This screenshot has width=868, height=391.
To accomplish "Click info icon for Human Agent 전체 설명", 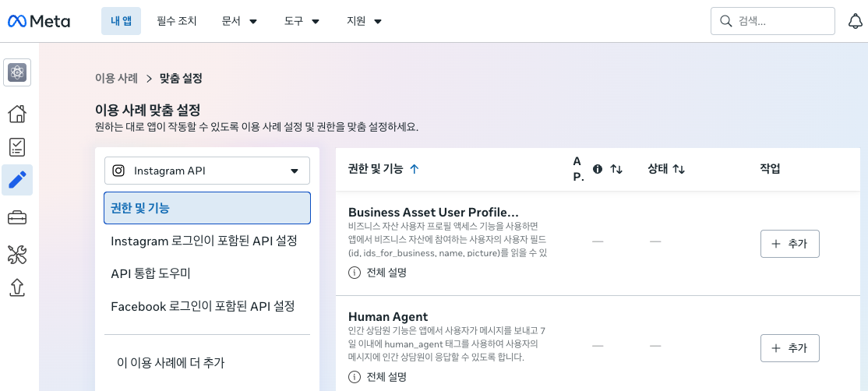I will 354,377.
